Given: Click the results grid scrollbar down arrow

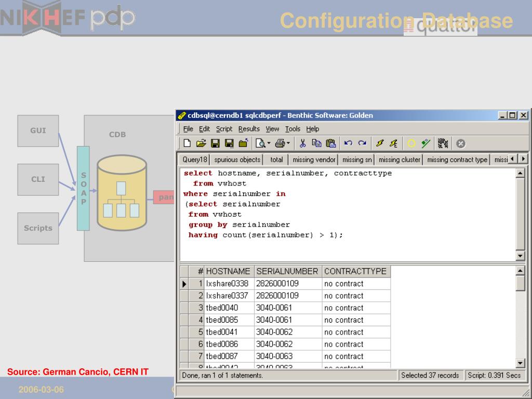Looking at the screenshot, I should click(520, 363).
